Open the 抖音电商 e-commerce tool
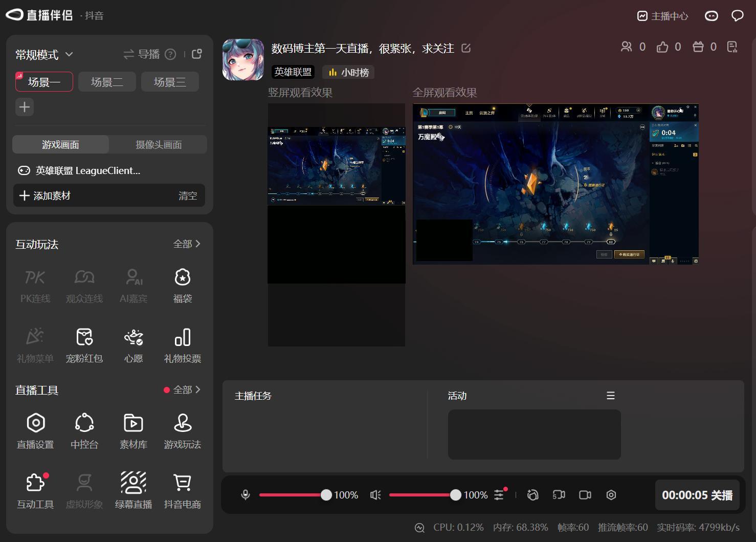Screen dimensions: 756x542 click(x=183, y=491)
